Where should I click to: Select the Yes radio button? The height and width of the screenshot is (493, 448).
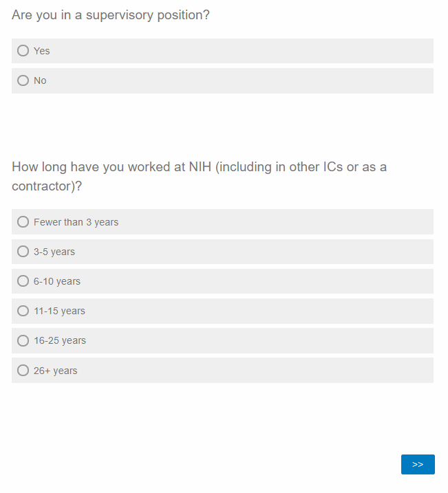coord(23,51)
